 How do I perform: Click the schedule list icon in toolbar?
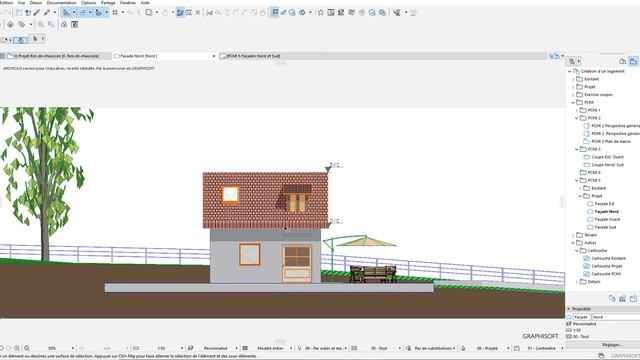(341, 13)
